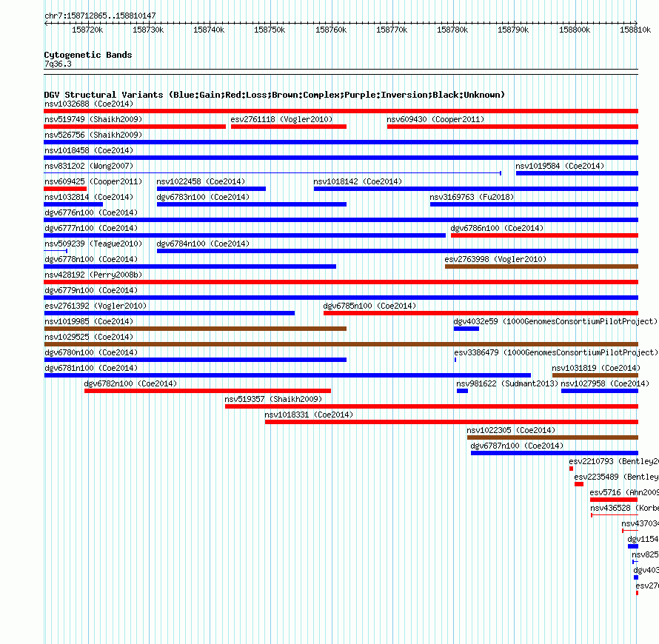Click the nsv1019584 (Coe2014) label
Viewport: 659px width, 644px height.
click(560, 166)
